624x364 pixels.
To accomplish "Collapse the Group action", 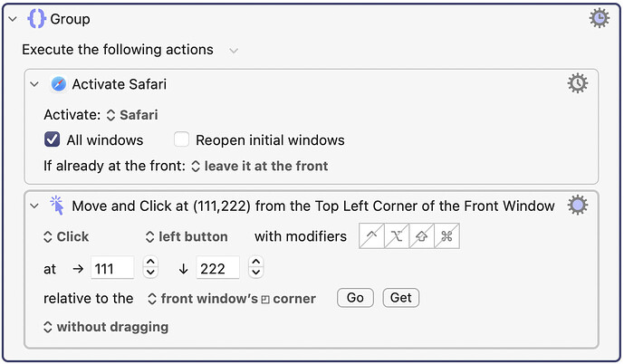I will click(13, 18).
